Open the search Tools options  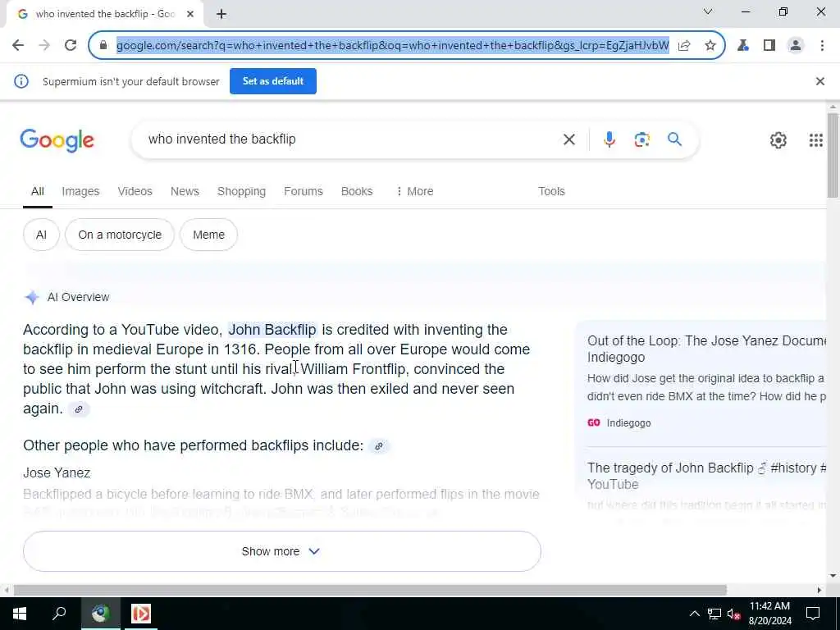tap(551, 191)
